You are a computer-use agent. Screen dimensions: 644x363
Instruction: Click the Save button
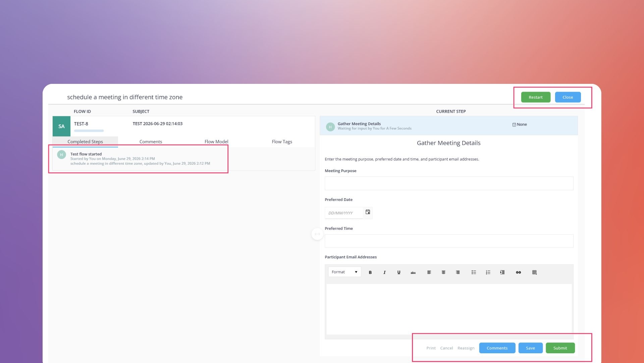(x=530, y=348)
